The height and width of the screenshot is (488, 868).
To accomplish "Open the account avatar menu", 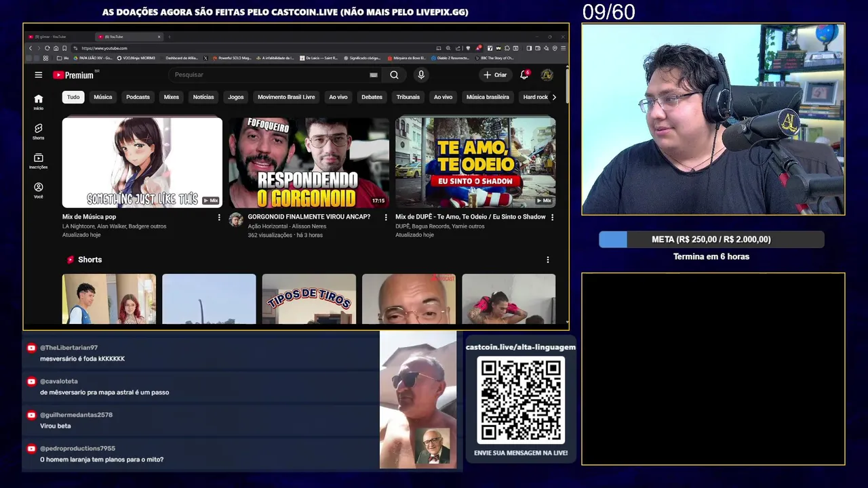I will (x=547, y=75).
